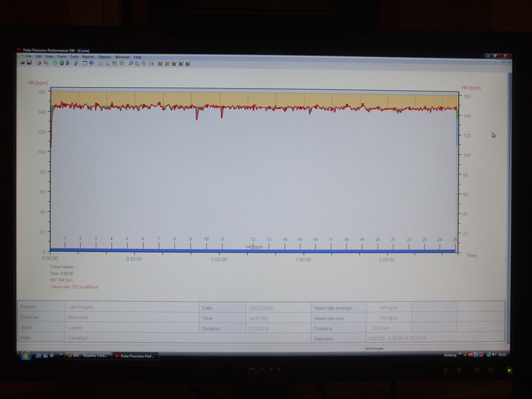Switch to BBC Weather Centre taskbar window
This screenshot has width=532, height=399.
(x=88, y=355)
